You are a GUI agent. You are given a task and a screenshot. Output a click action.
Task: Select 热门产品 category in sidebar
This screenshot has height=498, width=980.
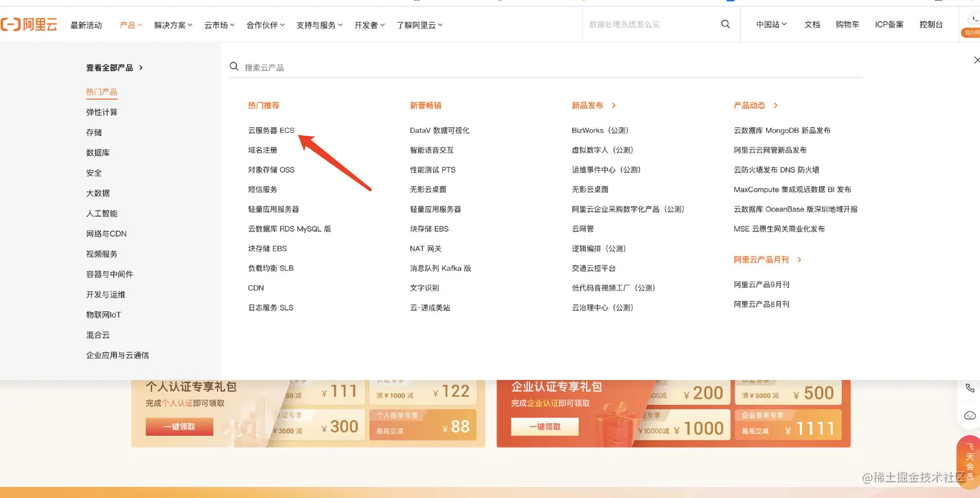(x=102, y=92)
